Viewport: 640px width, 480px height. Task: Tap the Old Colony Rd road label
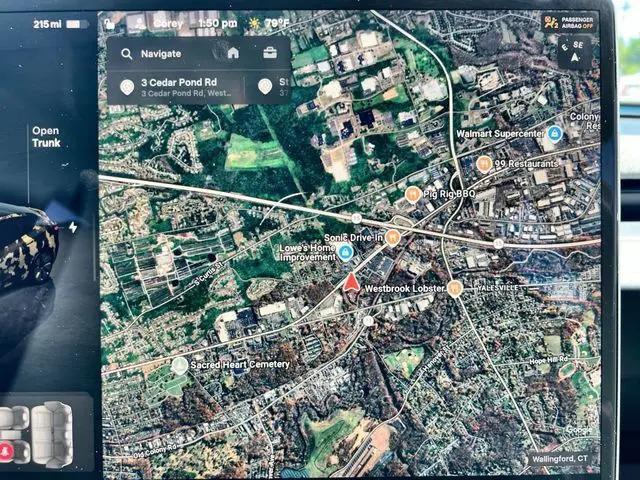(x=155, y=451)
